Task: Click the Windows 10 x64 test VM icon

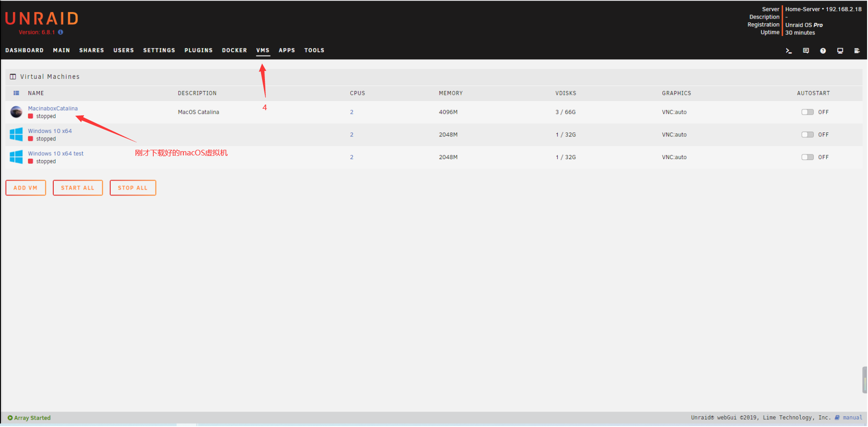Action: pyautogui.click(x=16, y=157)
